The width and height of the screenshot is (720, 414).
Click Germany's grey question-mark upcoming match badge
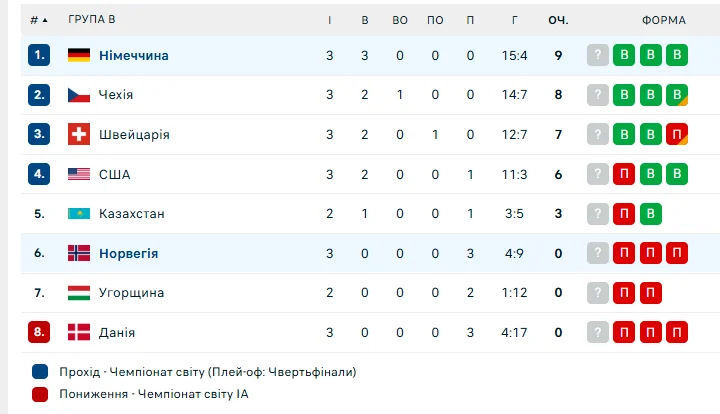[x=598, y=55]
